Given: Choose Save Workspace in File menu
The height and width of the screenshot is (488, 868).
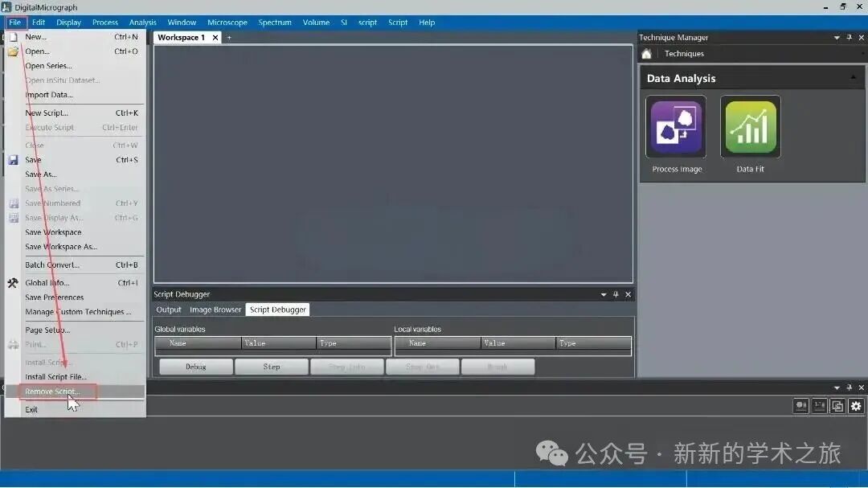Looking at the screenshot, I should tap(76, 232).
